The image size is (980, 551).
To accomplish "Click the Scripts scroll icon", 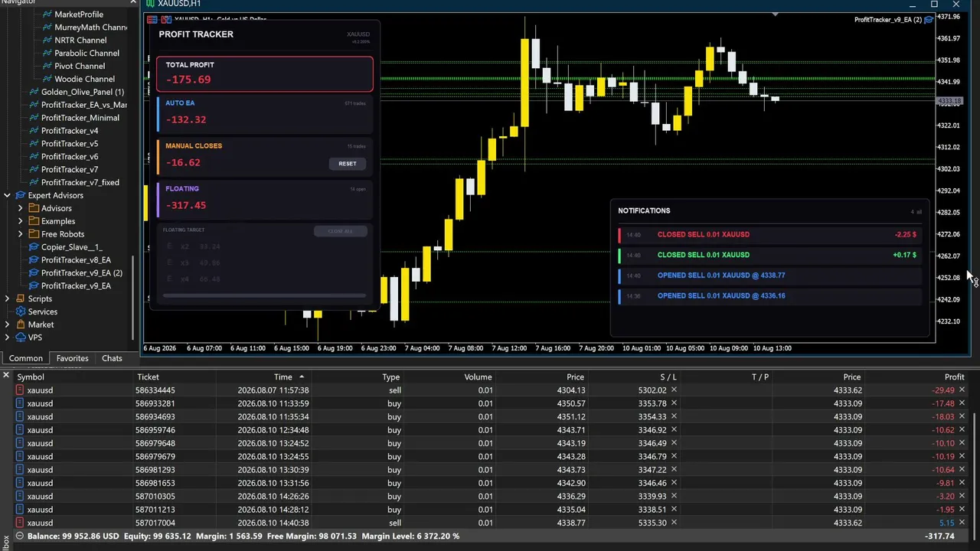I will point(21,298).
